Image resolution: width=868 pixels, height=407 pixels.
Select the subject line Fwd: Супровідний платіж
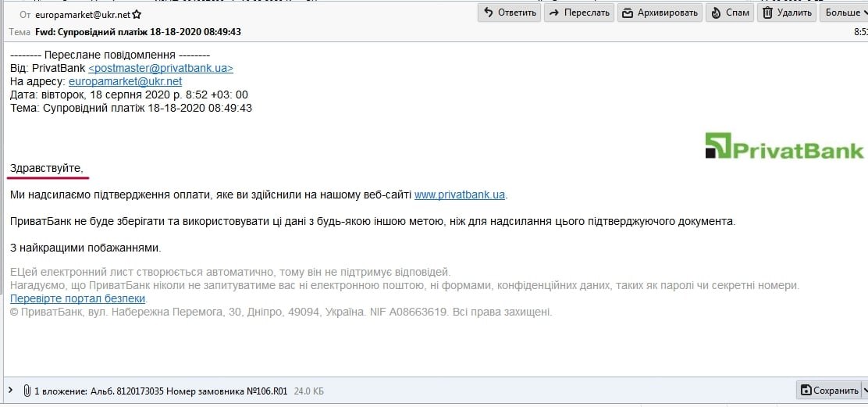click(x=138, y=32)
